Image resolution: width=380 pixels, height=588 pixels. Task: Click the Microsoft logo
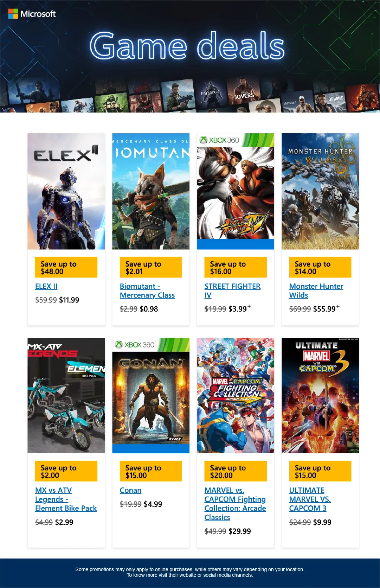(32, 14)
